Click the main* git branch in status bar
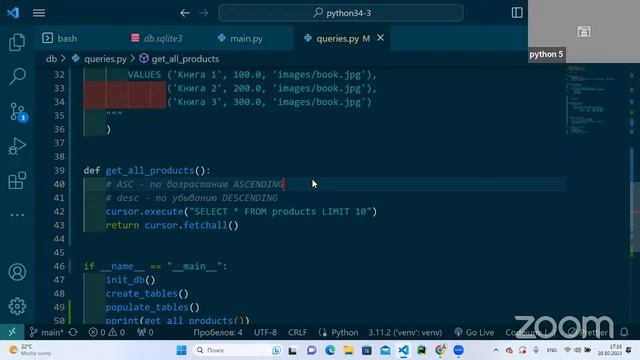The height and width of the screenshot is (360, 640). point(47,332)
